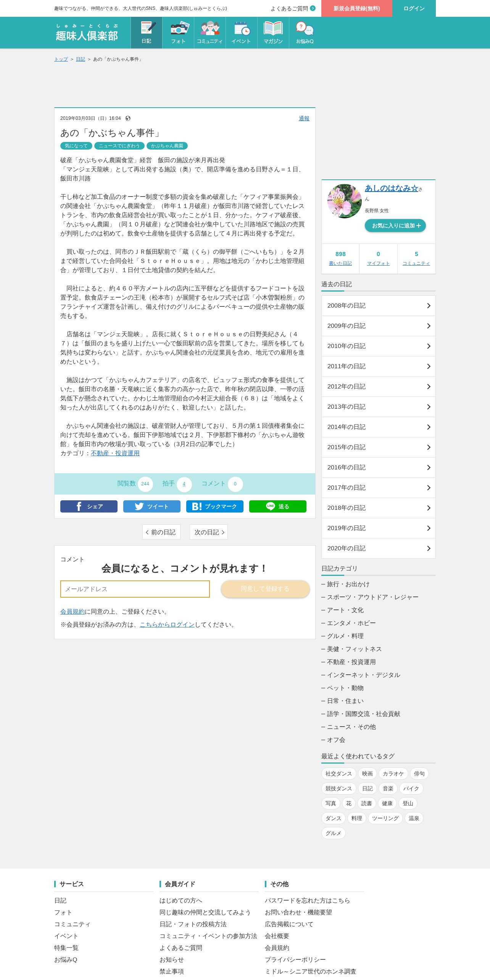Screen dimensions: 490x980
Task: Open category link 不動産・投資運用 in article
Action: pyautogui.click(x=115, y=453)
